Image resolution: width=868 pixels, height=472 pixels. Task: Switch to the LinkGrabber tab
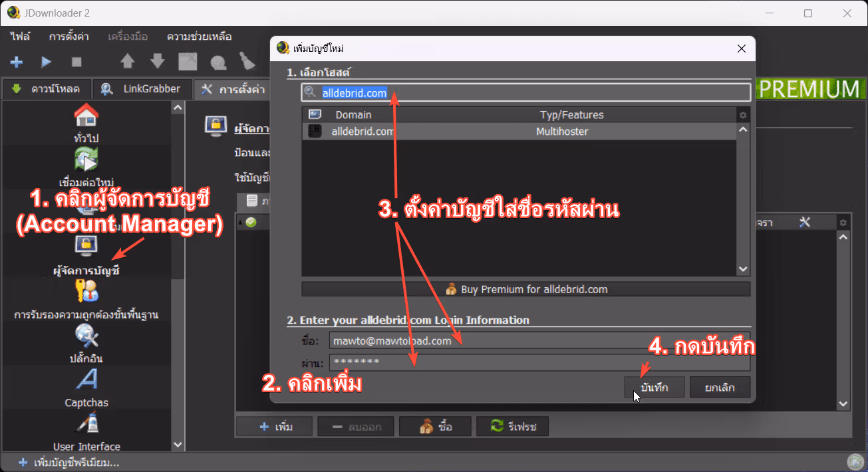[143, 88]
